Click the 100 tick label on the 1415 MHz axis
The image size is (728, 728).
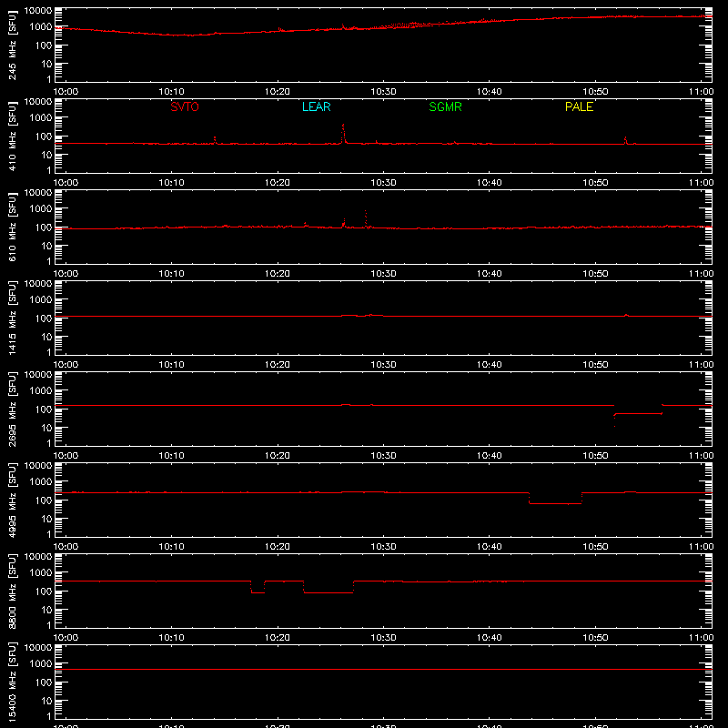44,318
